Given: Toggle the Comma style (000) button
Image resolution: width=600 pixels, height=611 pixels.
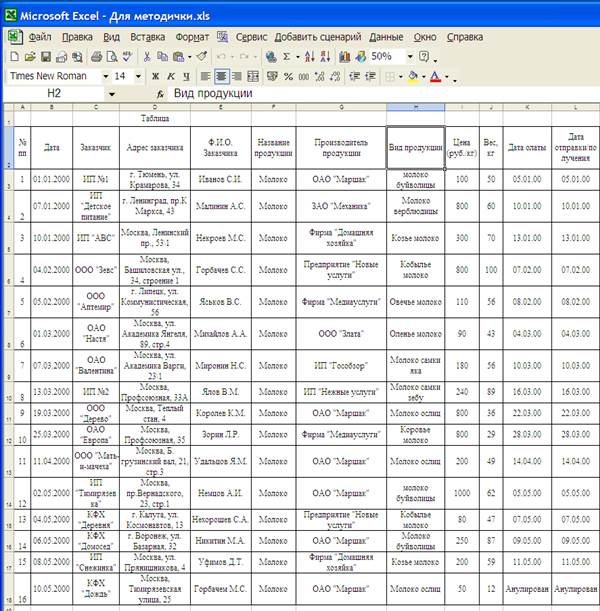Looking at the screenshot, I should click(304, 76).
